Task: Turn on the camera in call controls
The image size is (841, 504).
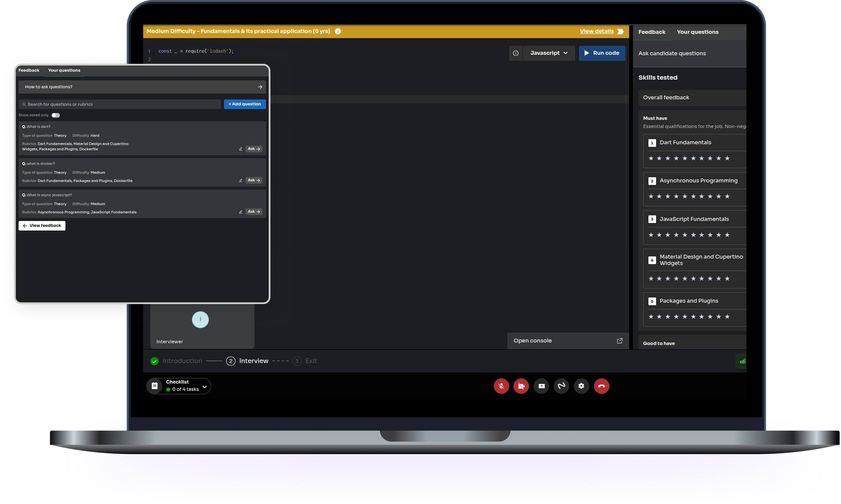Action: click(x=521, y=386)
